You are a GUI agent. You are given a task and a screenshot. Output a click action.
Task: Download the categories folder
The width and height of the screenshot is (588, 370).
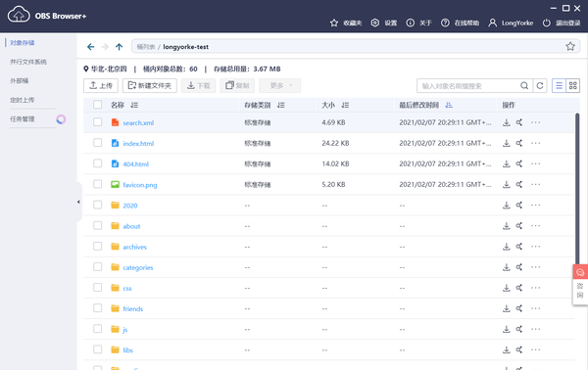click(507, 267)
